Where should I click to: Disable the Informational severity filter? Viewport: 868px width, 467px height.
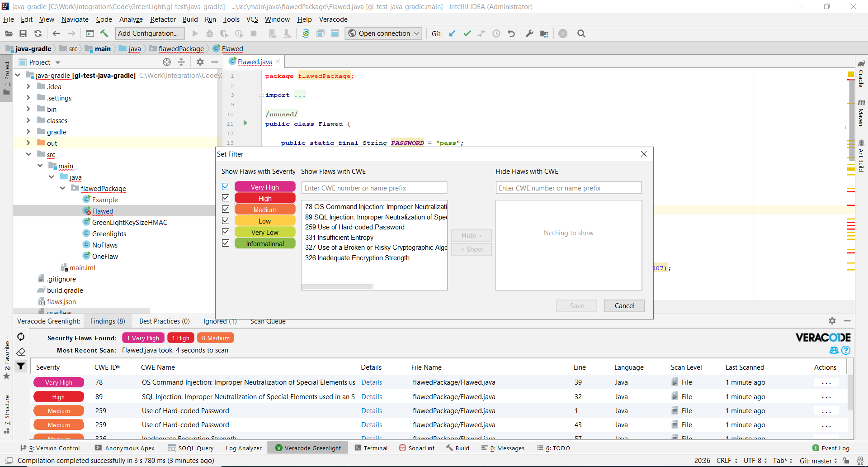(x=226, y=243)
